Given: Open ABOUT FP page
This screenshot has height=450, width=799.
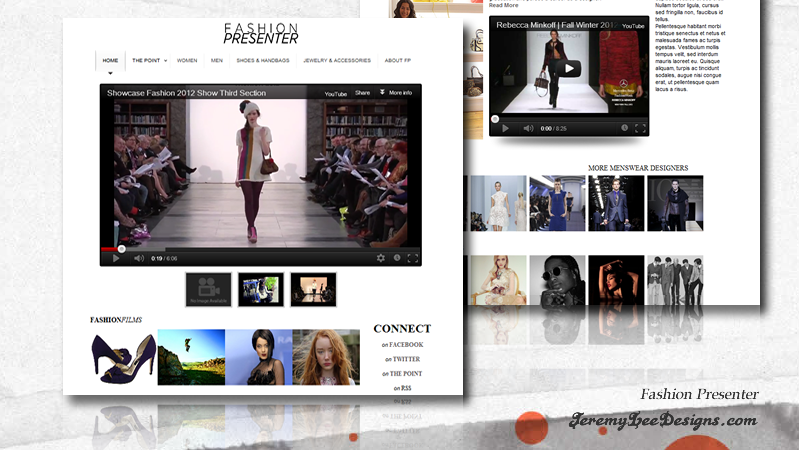Looking at the screenshot, I should point(397,60).
